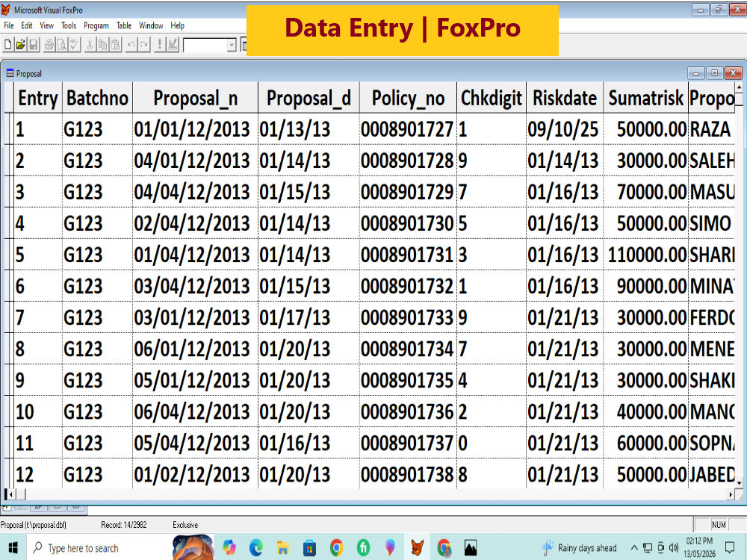747x560 pixels.
Task: Click the Riskdate column header
Action: [x=565, y=98]
